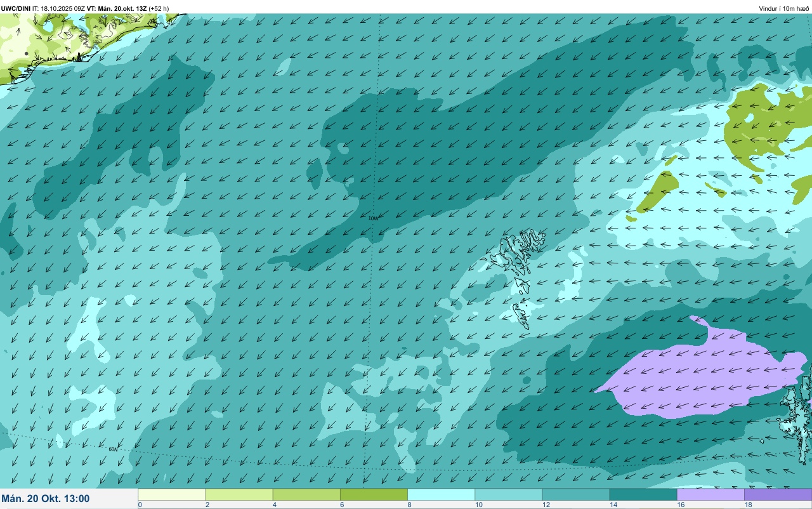Click legend value '16'
The width and height of the screenshot is (812, 509).
[681, 505]
